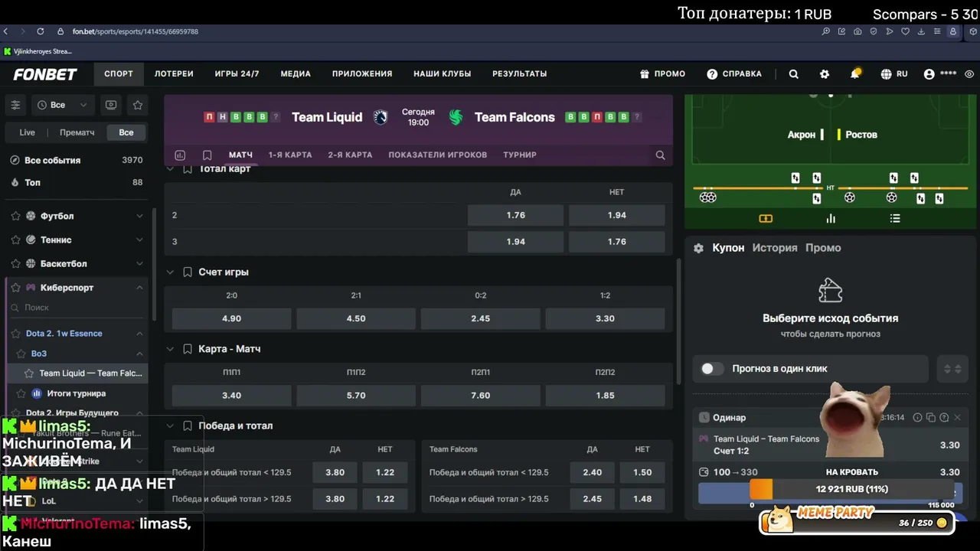Bookmark the Победа и тотал market

[x=188, y=425]
